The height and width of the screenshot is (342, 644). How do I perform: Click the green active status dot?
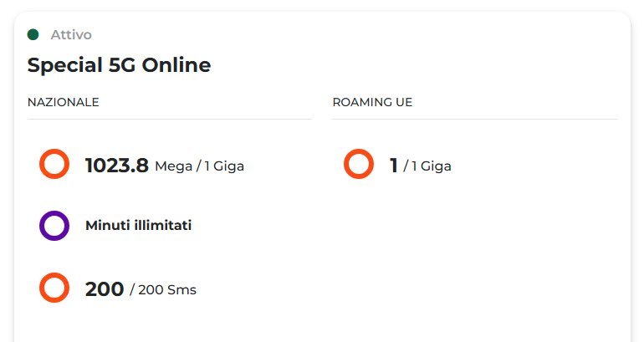(x=33, y=34)
